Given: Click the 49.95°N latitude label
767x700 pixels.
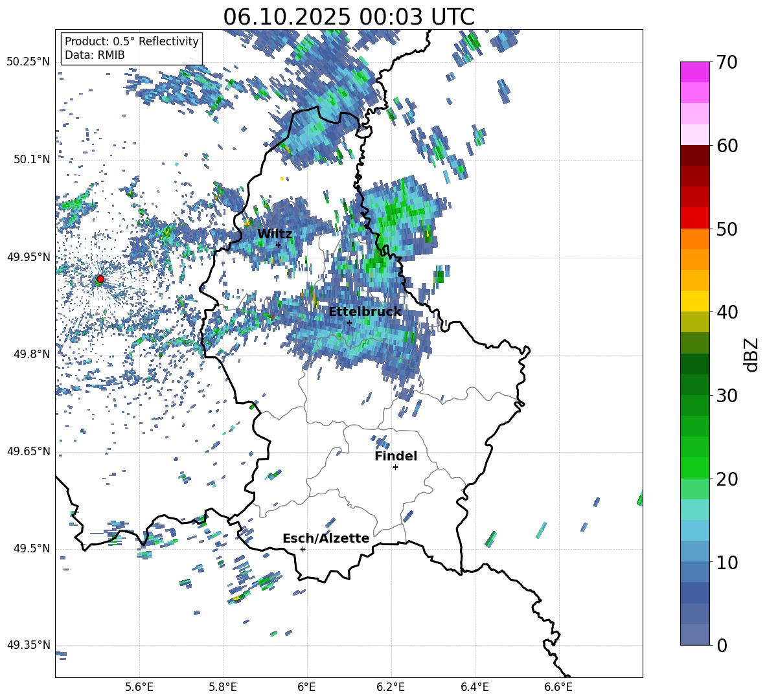Looking at the screenshot, I should (29, 256).
